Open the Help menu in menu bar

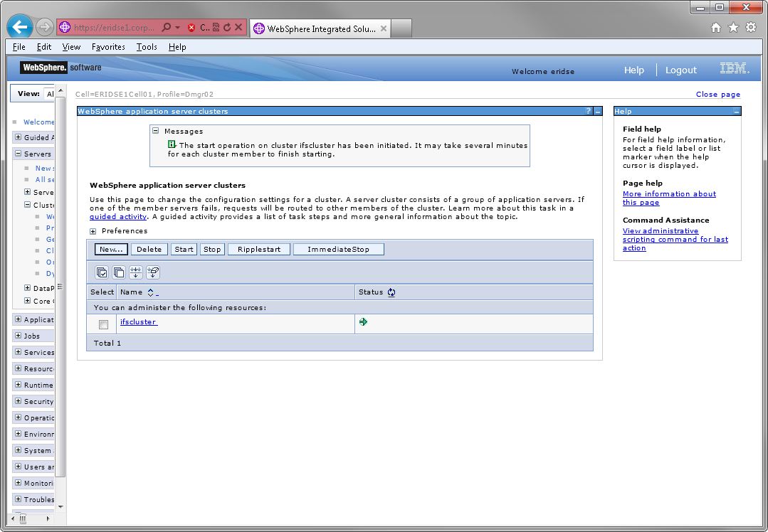(177, 47)
